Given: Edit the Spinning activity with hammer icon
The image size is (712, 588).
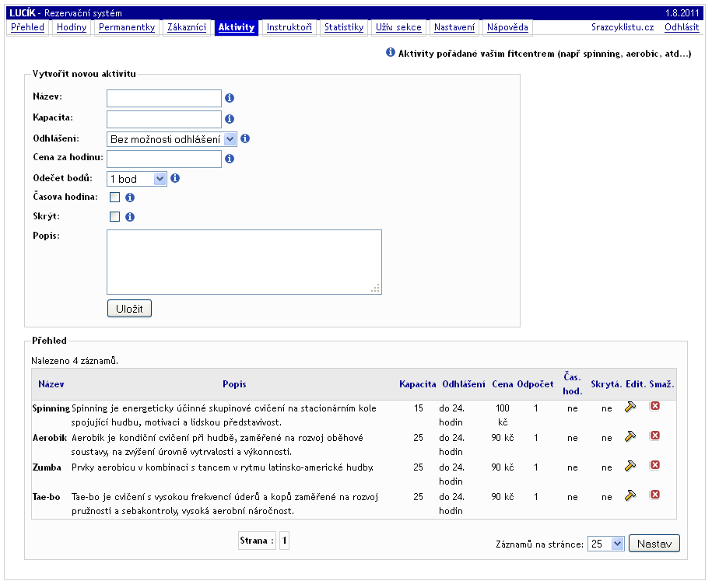Looking at the screenshot, I should (630, 407).
